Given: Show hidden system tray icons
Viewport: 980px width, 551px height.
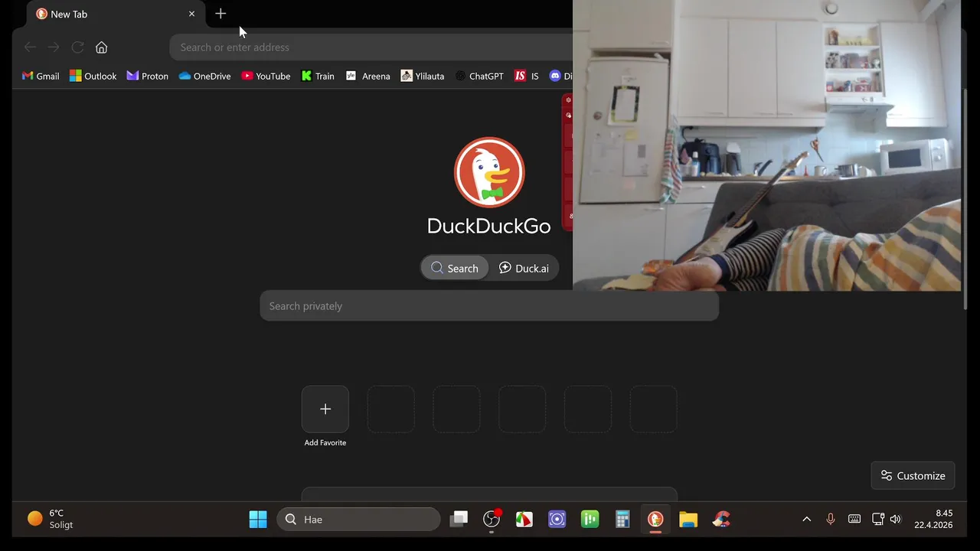Looking at the screenshot, I should point(806,520).
